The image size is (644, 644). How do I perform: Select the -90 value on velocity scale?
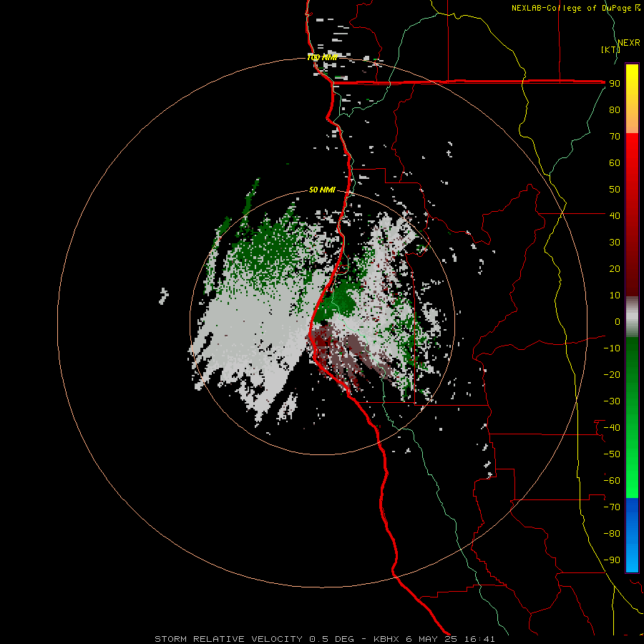612,560
